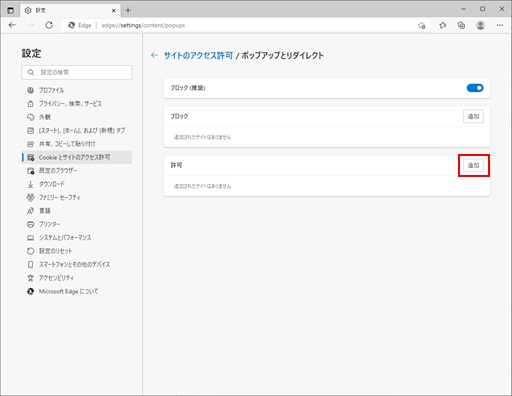Select the 設定 browser tab
The height and width of the screenshot is (396, 512).
[x=70, y=11]
